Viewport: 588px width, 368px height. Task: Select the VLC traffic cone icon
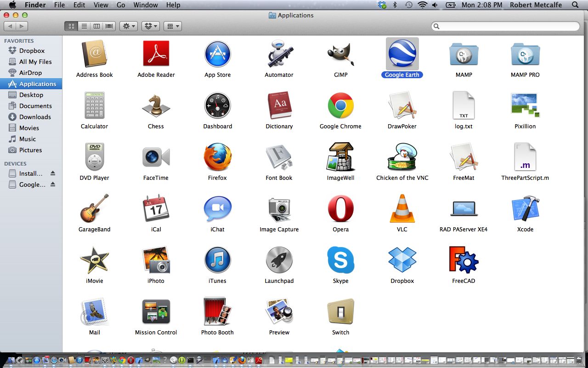click(x=402, y=209)
